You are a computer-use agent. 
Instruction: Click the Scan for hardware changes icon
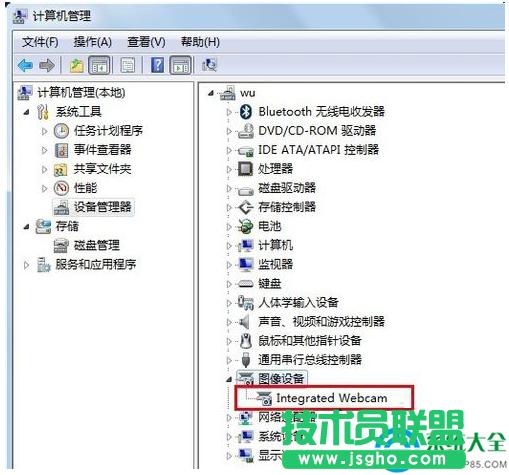[209, 65]
